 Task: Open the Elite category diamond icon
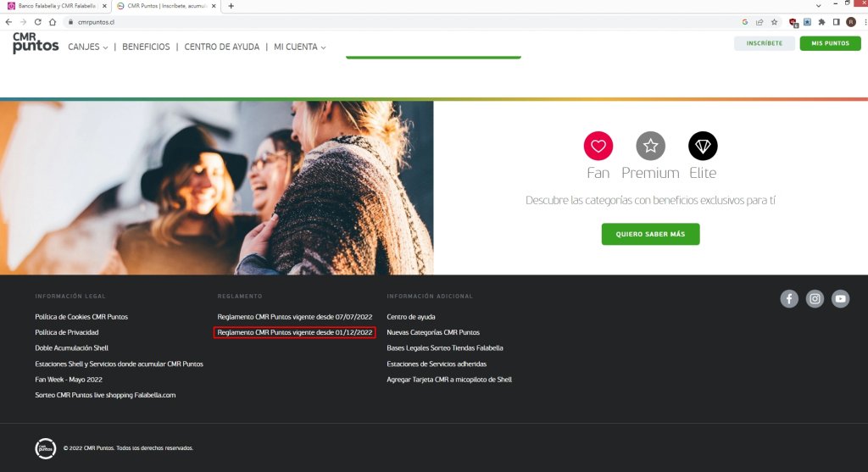click(x=703, y=146)
